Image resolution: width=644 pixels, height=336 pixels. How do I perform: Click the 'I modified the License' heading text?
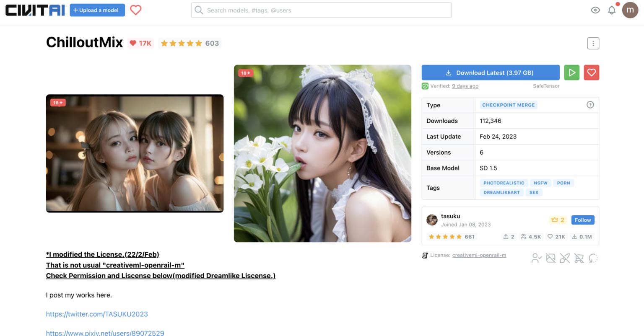(x=102, y=254)
